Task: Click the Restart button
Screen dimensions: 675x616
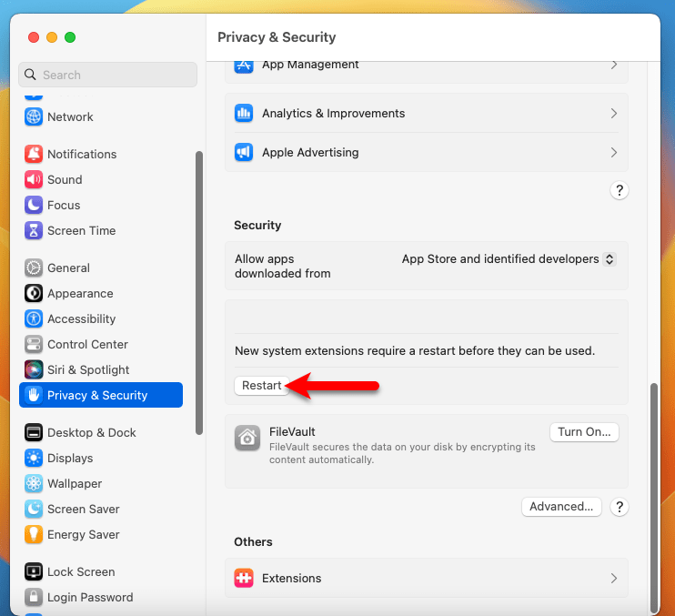Action: pos(261,385)
